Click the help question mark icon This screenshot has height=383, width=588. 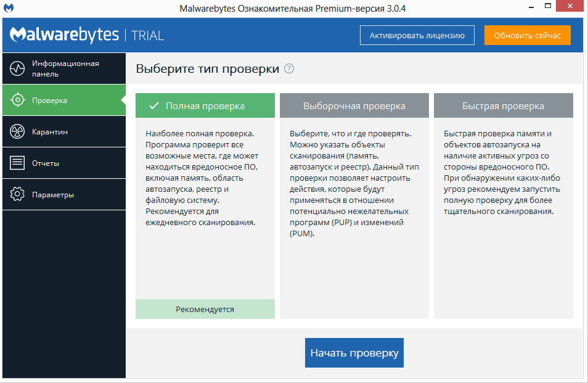[288, 68]
